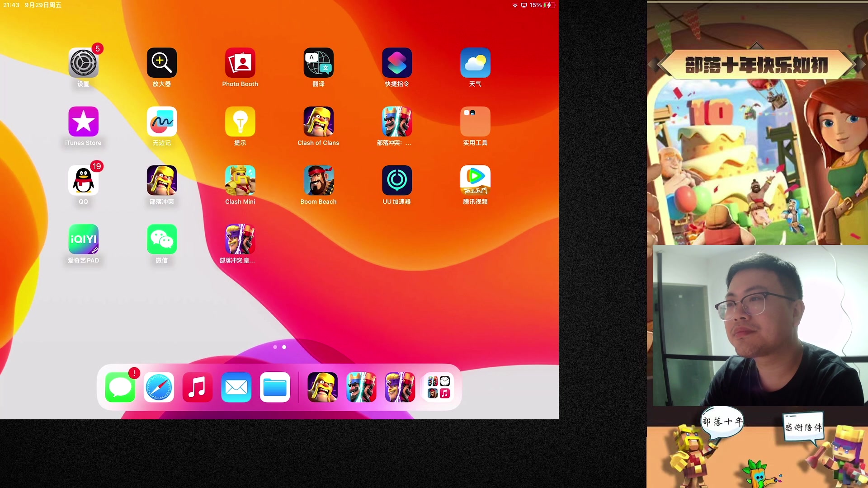Open App Library icon in dock
868x488 pixels.
tap(439, 387)
